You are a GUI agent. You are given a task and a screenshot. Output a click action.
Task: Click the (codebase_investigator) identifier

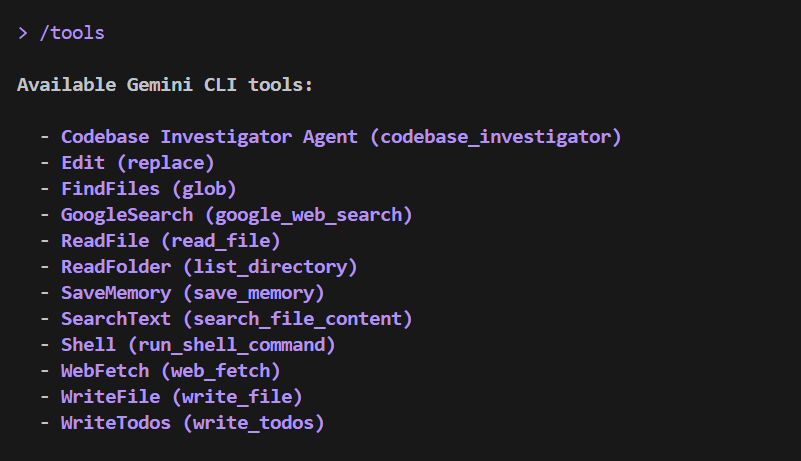pos(496,137)
